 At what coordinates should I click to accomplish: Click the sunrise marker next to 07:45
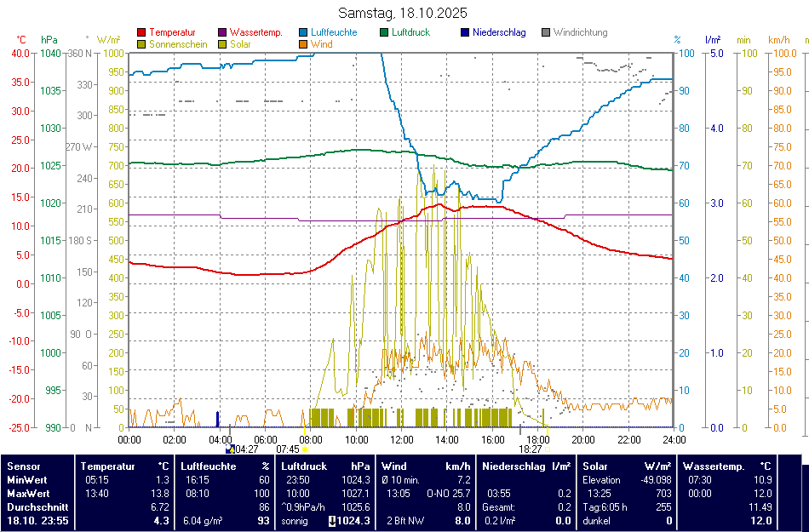click(305, 449)
